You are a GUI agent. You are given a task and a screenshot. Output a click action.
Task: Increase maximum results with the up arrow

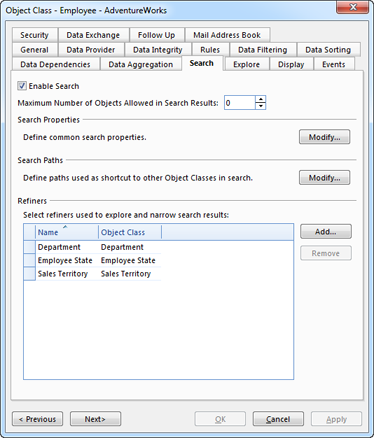pyautogui.click(x=260, y=99)
